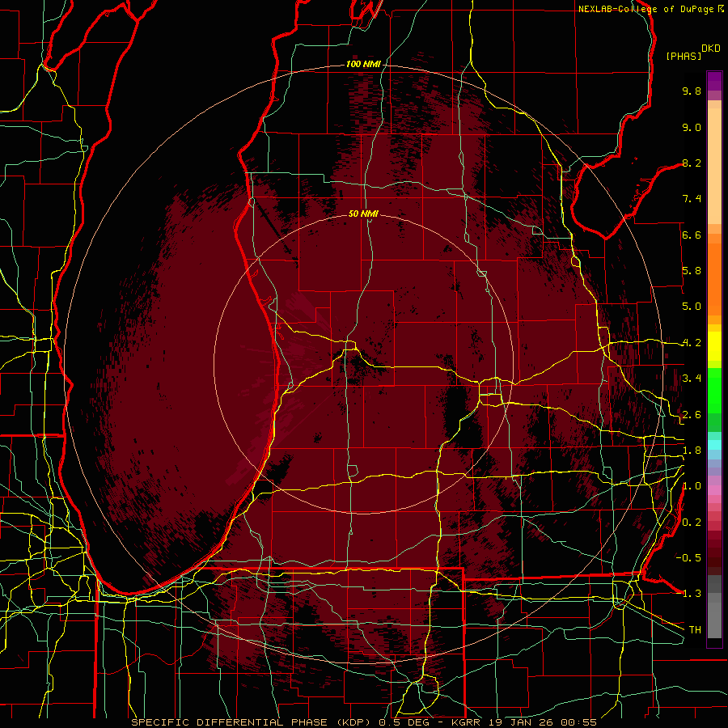Screen dimensions: 728x728
Task: Click the '100 NMI' range ring label
Action: click(x=362, y=64)
